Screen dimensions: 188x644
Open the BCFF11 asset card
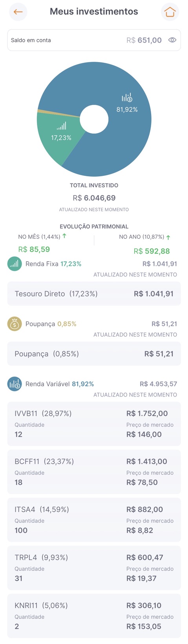[94, 472]
